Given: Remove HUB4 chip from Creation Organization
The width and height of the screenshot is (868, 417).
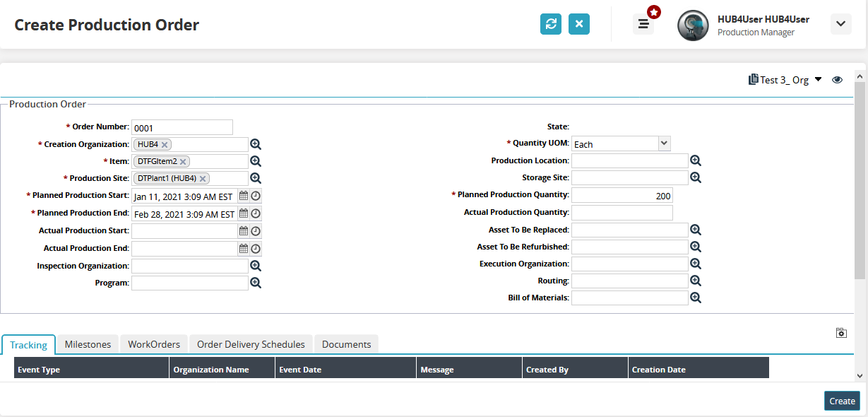Looking at the screenshot, I should (165, 145).
